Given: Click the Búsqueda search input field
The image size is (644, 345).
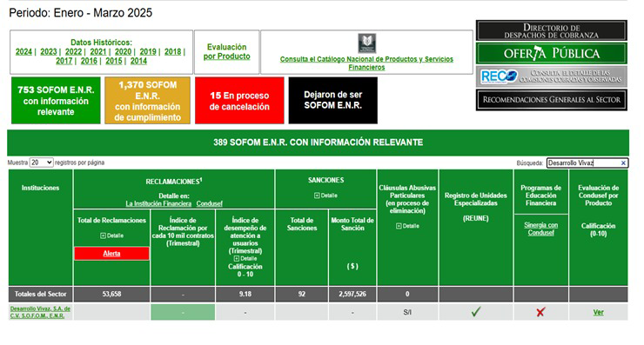Looking at the screenshot, I should pos(583,163).
